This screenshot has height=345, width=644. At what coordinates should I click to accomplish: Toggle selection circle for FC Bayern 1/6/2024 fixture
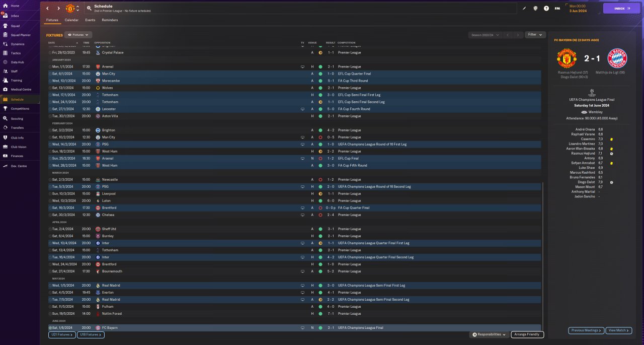pyautogui.click(x=50, y=328)
